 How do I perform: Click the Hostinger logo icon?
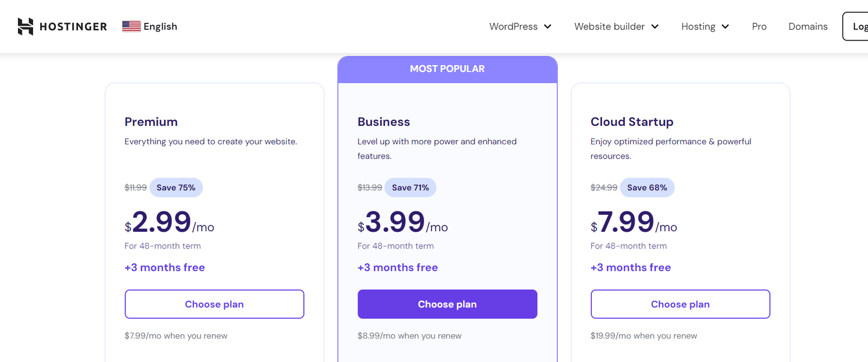coord(25,27)
